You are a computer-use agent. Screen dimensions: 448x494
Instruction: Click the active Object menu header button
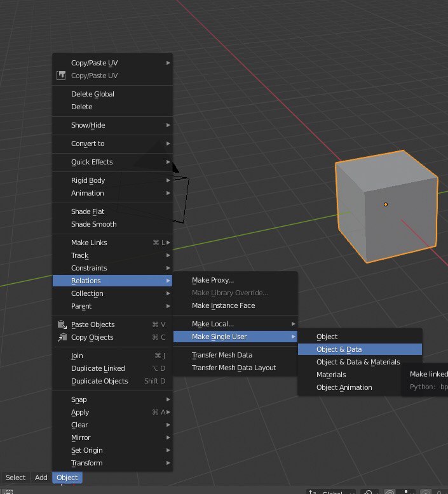tap(67, 477)
